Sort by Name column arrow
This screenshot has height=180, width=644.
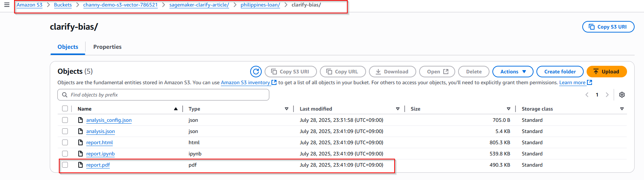tap(176, 109)
